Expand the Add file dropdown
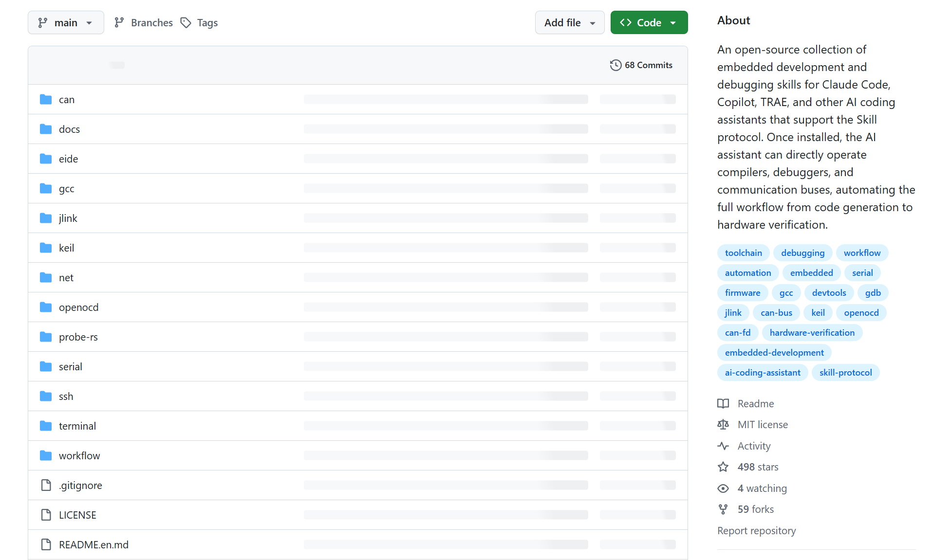This screenshot has height=560, width=951. [570, 22]
